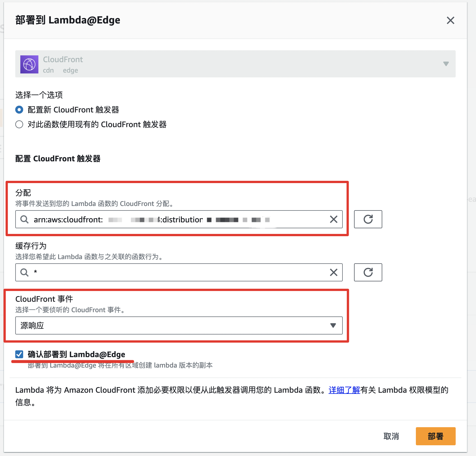This screenshot has height=456, width=476.
Task: Close the Lambda@Edge deploy dialog
Action: 450,20
